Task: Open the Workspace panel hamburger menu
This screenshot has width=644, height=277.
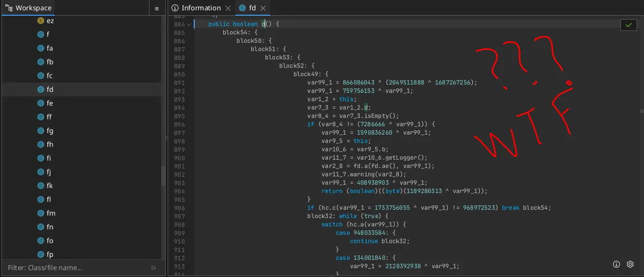Action: pos(157,8)
